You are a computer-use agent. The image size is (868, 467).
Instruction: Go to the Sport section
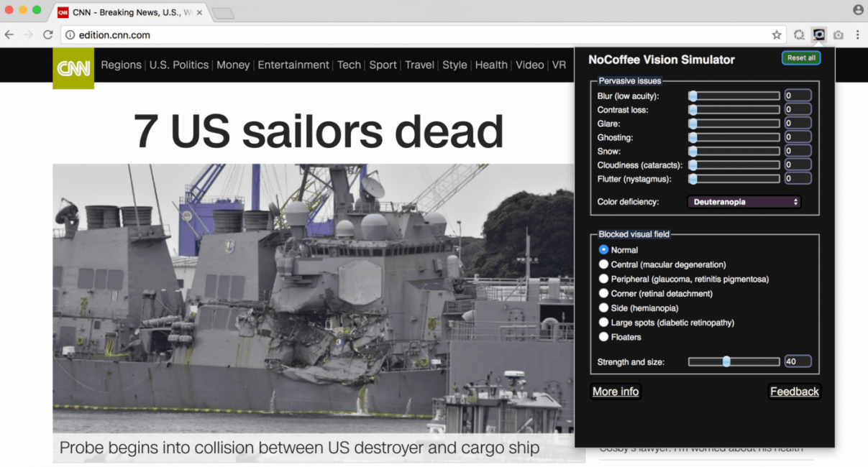tap(383, 65)
